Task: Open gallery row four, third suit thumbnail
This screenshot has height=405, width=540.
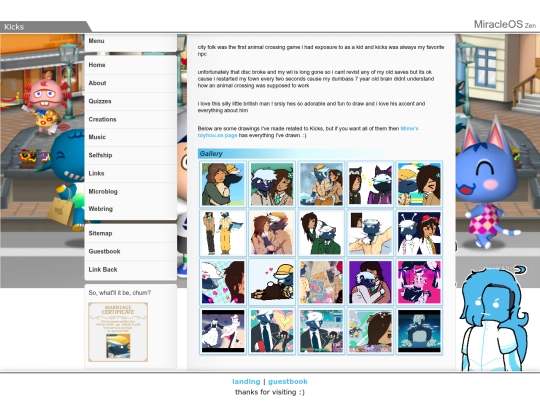Action: 321,331
